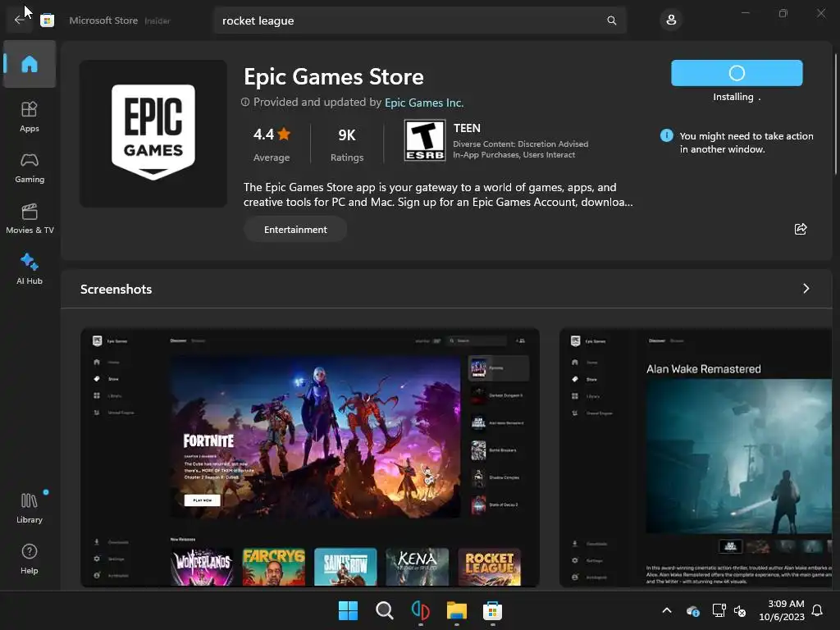
Task: Click the ESRB Teen rating badge
Action: [424, 140]
